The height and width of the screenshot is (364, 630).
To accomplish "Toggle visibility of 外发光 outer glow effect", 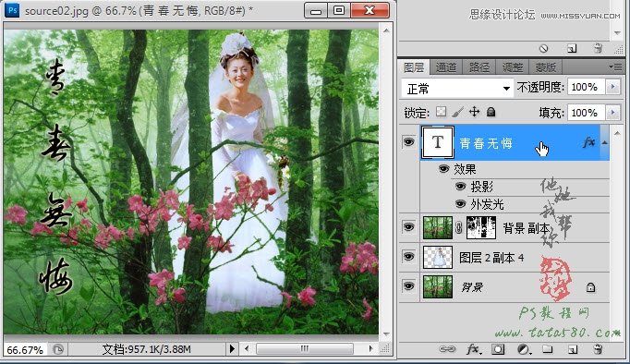I will pos(460,204).
